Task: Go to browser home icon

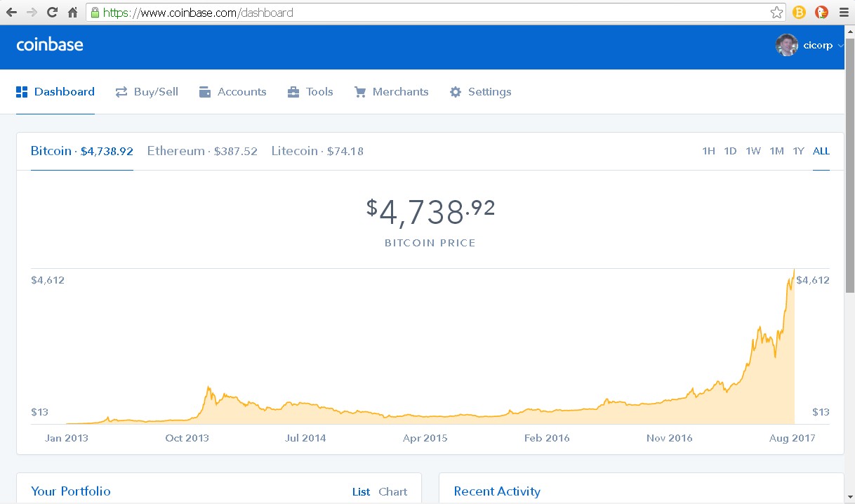Action: (72, 13)
